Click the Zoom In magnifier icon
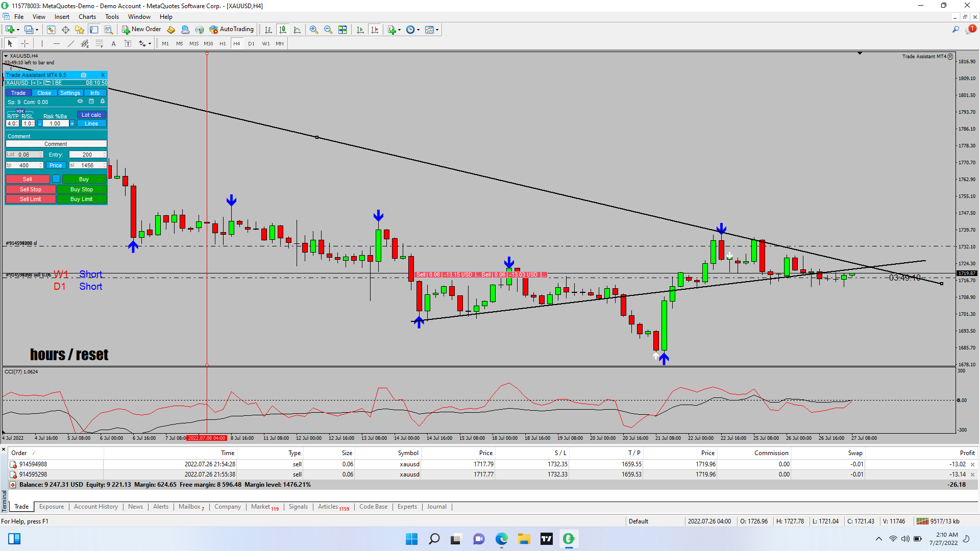The height and width of the screenshot is (551, 980). pyautogui.click(x=313, y=30)
